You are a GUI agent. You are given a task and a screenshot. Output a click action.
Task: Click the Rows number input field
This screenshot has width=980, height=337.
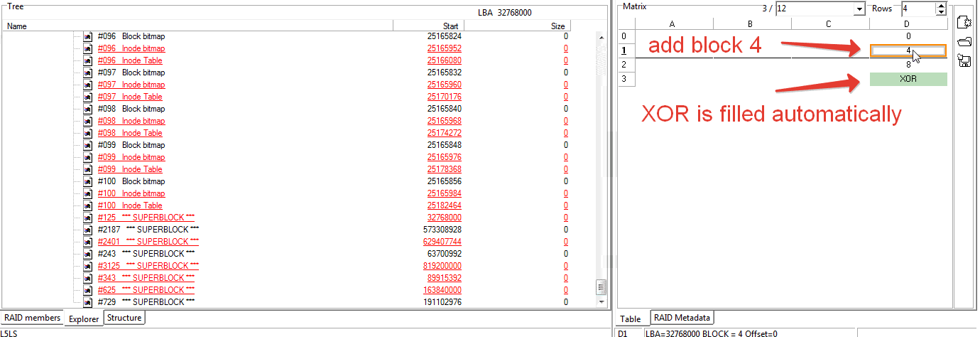point(919,9)
